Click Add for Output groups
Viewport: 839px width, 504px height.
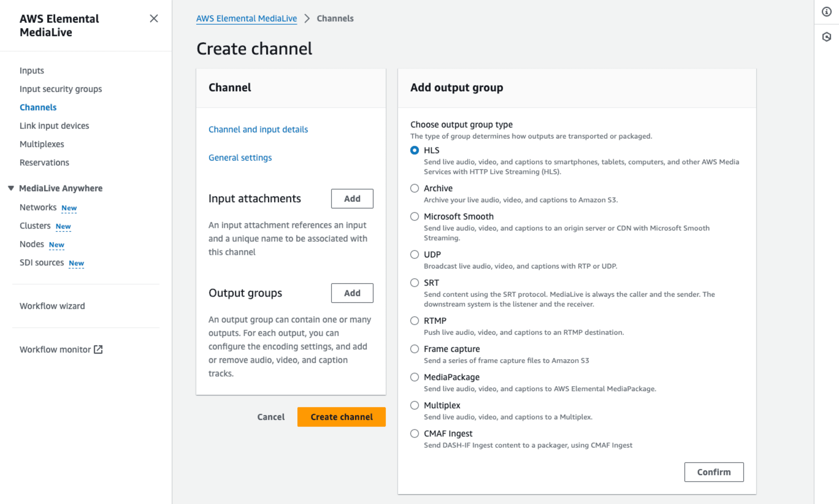tap(352, 293)
